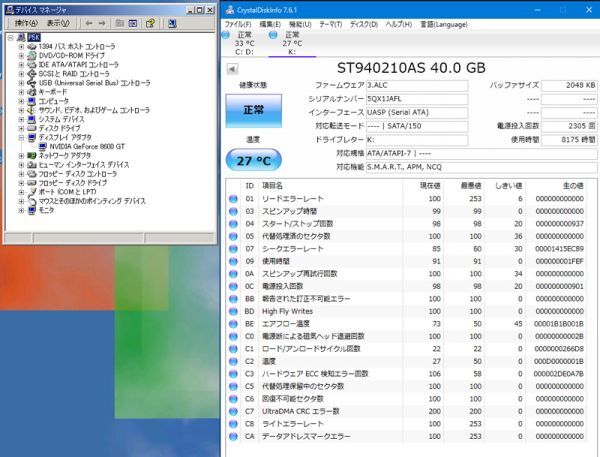Collapse the root computer tree node
Image resolution: width=600 pixels, height=457 pixels.
coord(11,38)
